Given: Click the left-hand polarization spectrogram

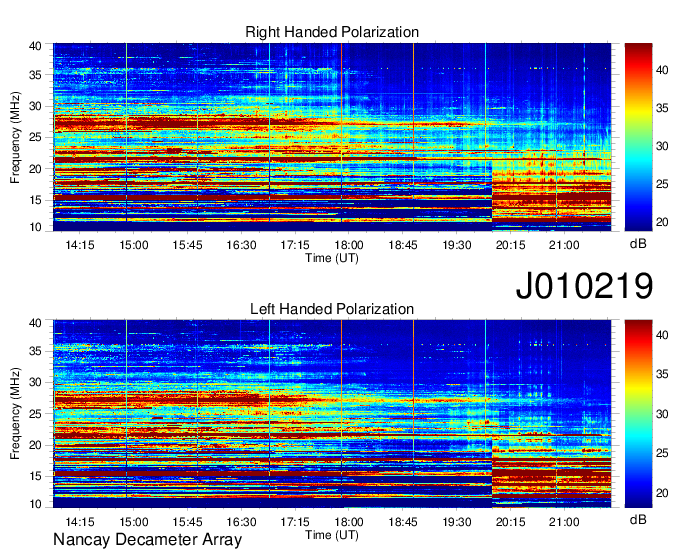Looking at the screenshot, I should [332, 414].
